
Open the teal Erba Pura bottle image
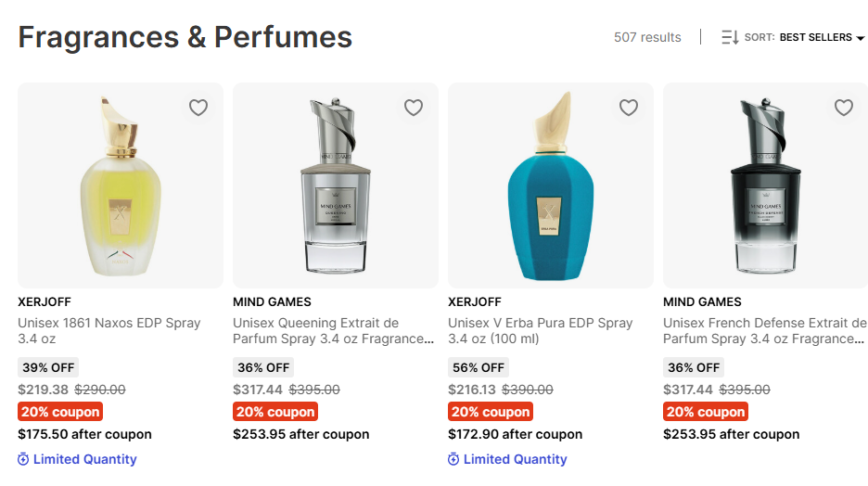pos(551,185)
